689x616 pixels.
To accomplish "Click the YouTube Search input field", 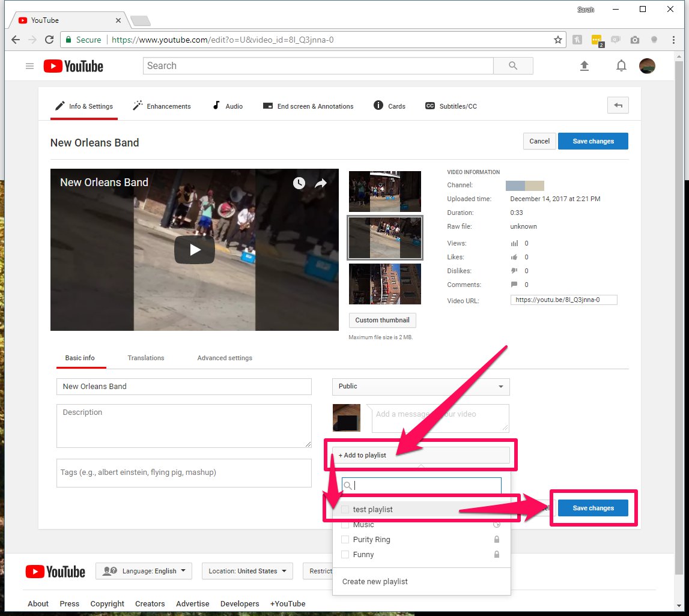I will (x=318, y=66).
